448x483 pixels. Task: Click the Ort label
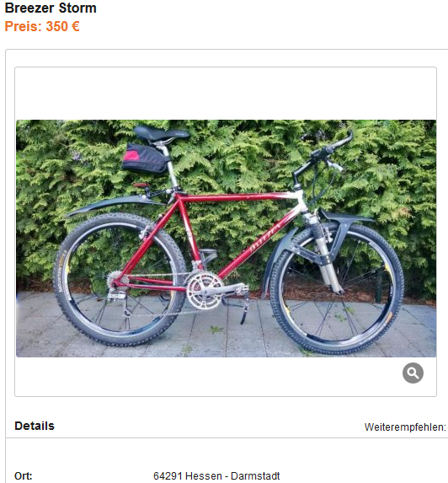tap(24, 475)
